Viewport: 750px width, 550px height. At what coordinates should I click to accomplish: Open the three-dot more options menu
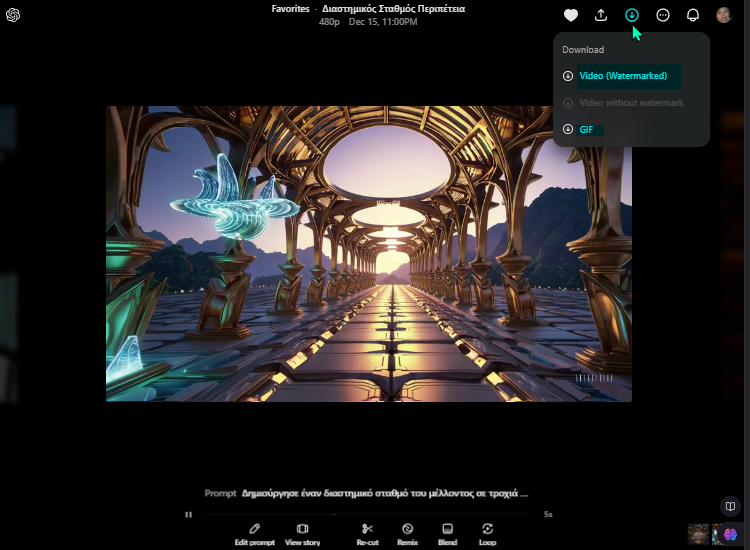[663, 15]
